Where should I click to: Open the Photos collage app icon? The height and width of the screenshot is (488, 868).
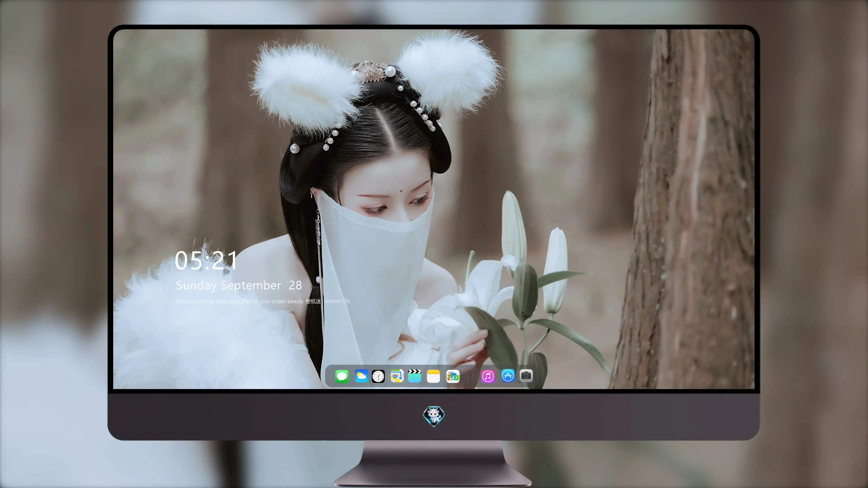point(453,376)
